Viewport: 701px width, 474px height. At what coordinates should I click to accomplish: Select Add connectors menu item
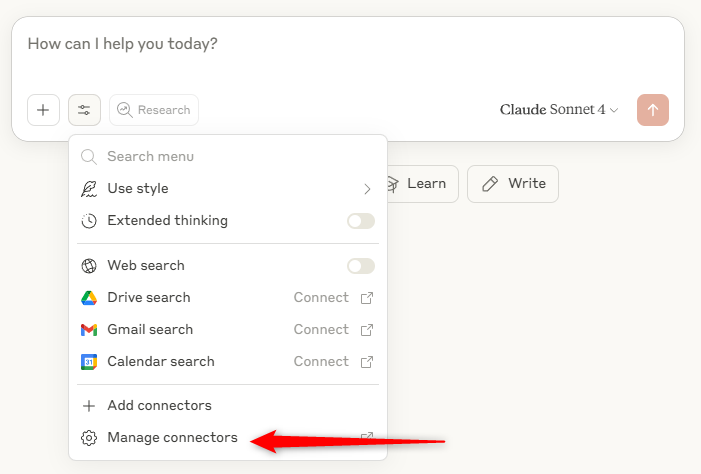159,406
